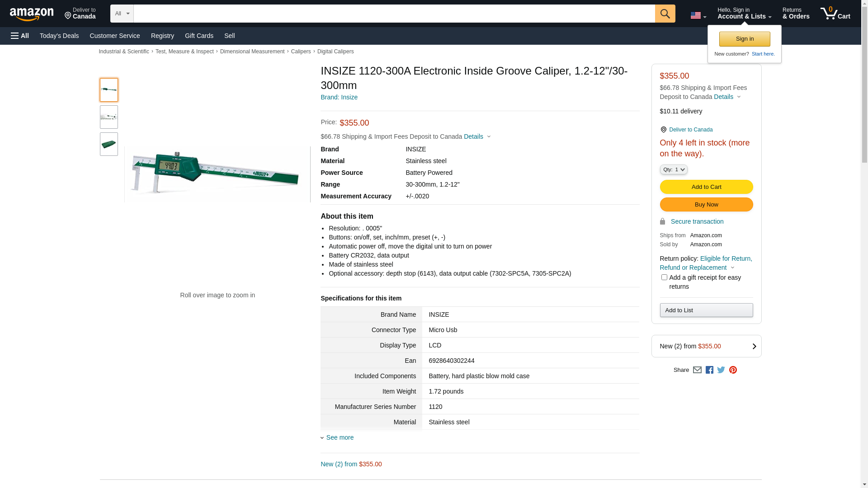Share on Twitter icon
The image size is (868, 488).
721,370
